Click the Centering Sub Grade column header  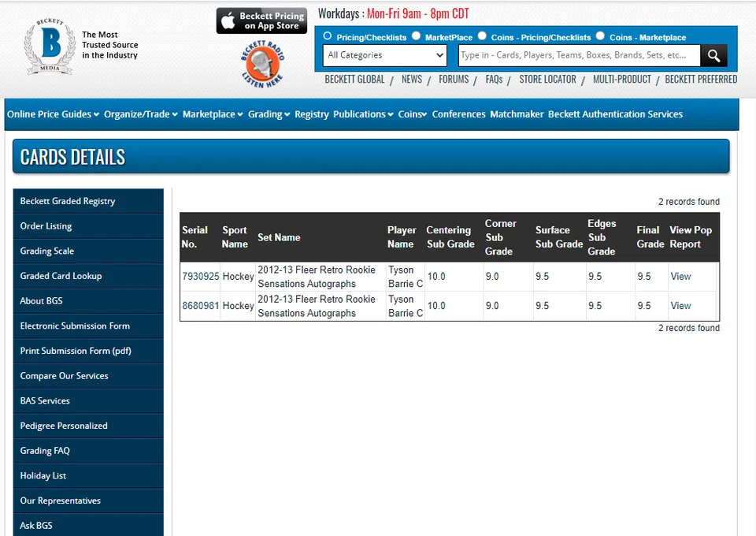[x=450, y=237]
